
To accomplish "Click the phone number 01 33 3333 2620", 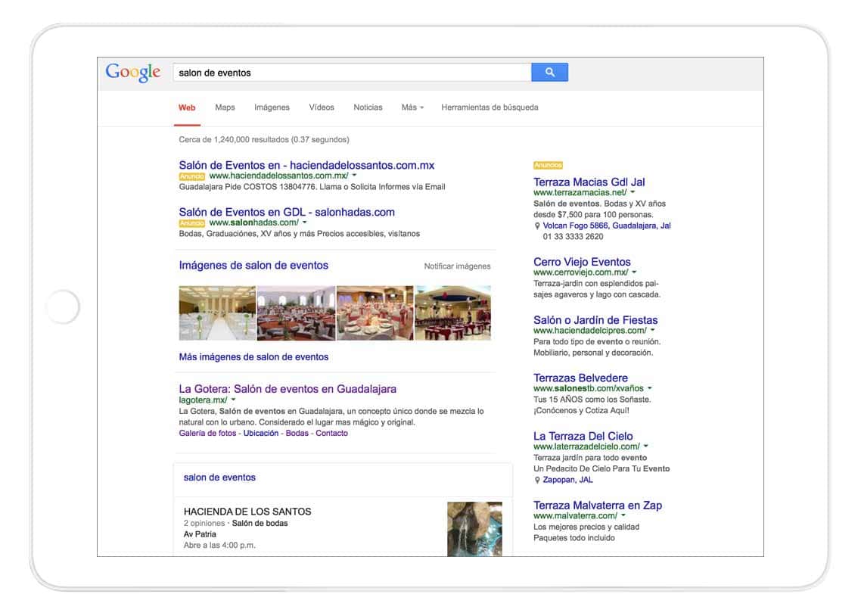I will (x=573, y=237).
